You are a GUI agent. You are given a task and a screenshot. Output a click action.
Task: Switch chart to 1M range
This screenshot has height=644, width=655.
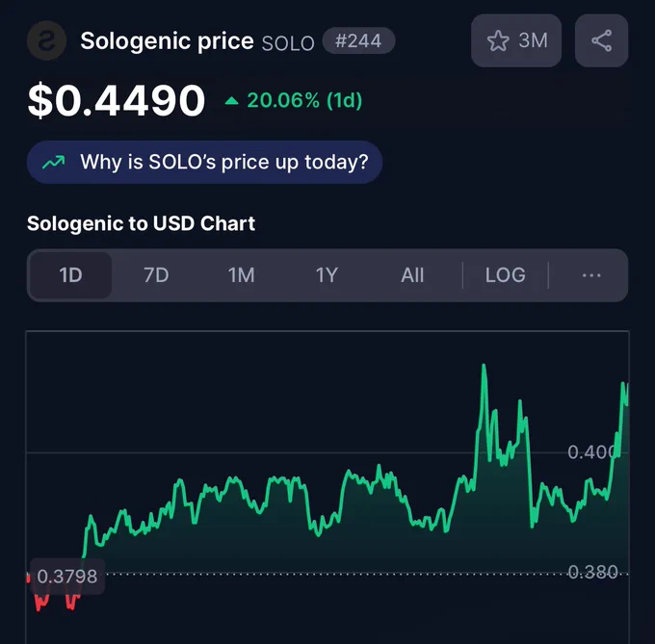pyautogui.click(x=241, y=275)
